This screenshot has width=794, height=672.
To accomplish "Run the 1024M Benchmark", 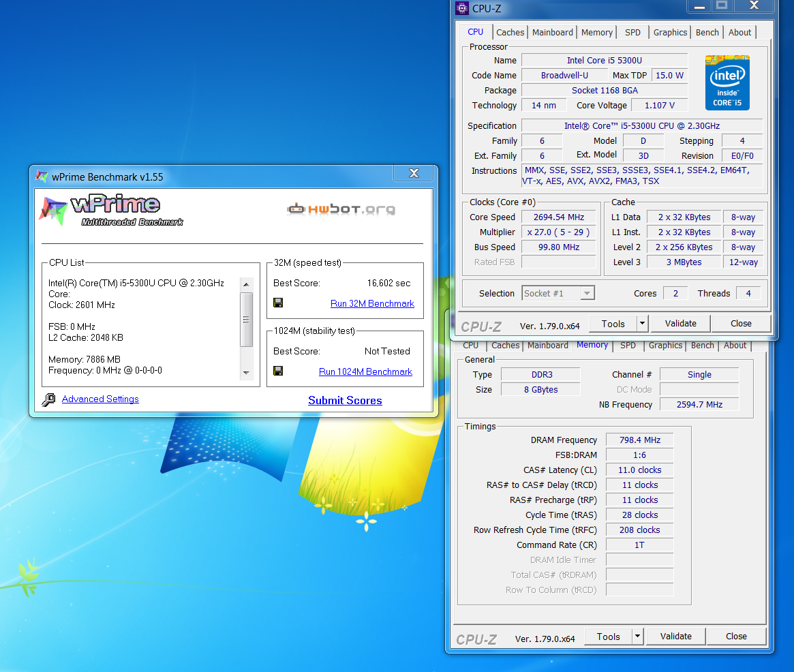I will tap(365, 371).
